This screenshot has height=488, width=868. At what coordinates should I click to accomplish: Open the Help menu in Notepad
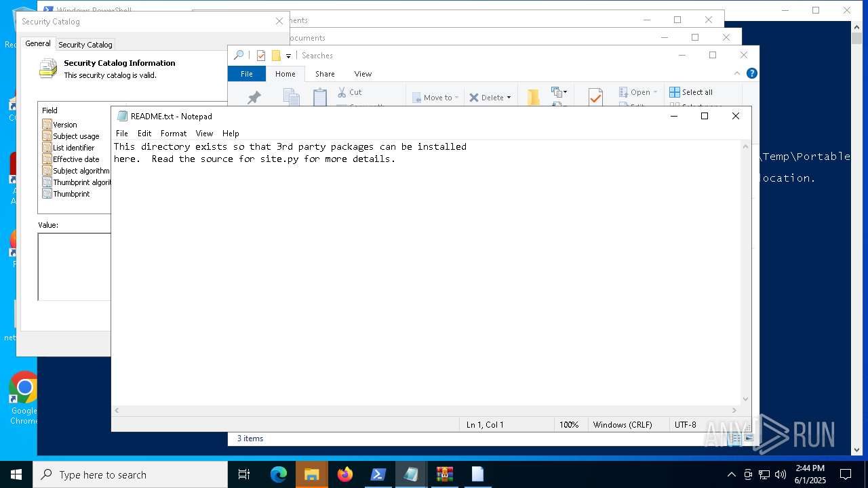[231, 134]
